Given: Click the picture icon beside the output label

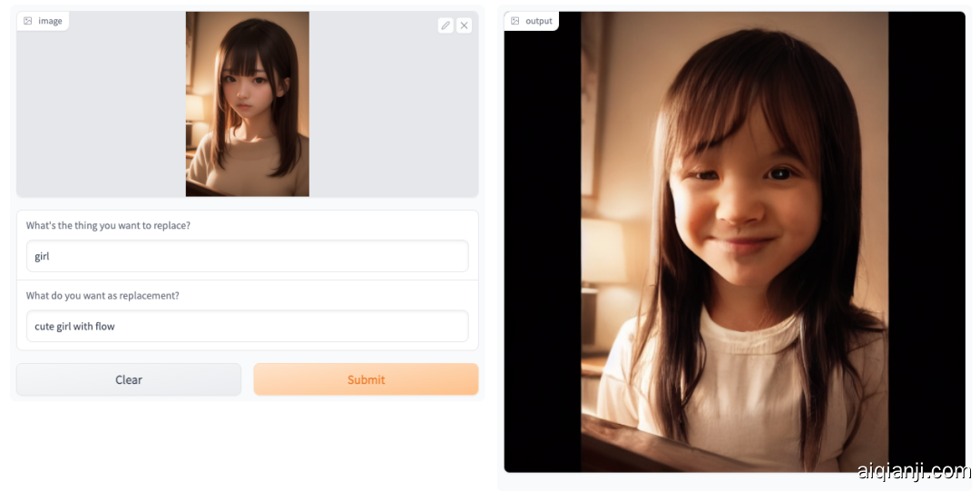Looking at the screenshot, I should coord(515,21).
